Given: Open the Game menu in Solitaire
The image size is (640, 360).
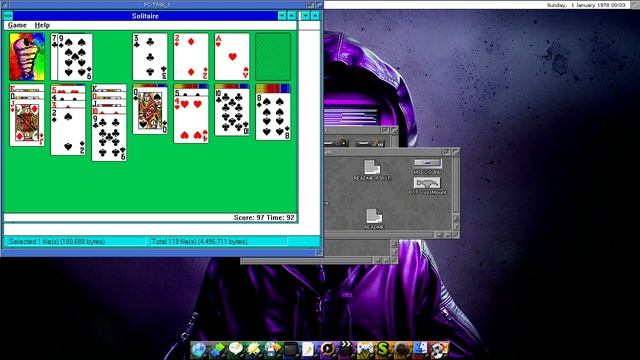Looking at the screenshot, I should (17, 25).
